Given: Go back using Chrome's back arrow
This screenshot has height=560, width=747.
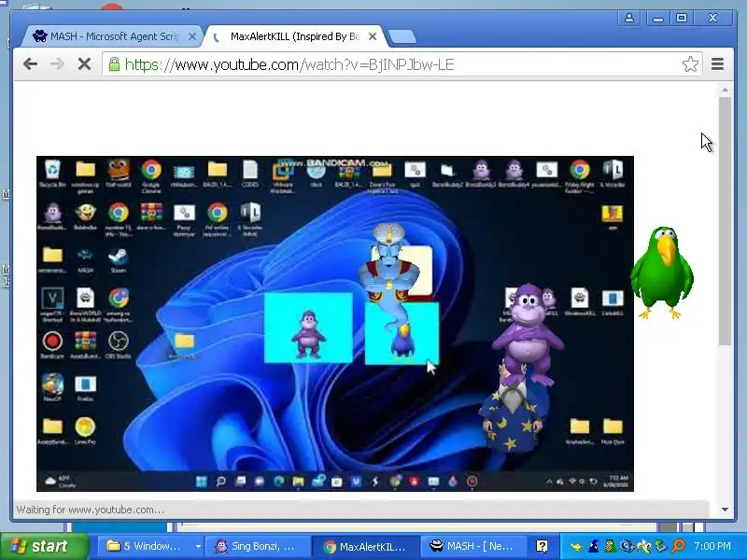Looking at the screenshot, I should 31,63.
